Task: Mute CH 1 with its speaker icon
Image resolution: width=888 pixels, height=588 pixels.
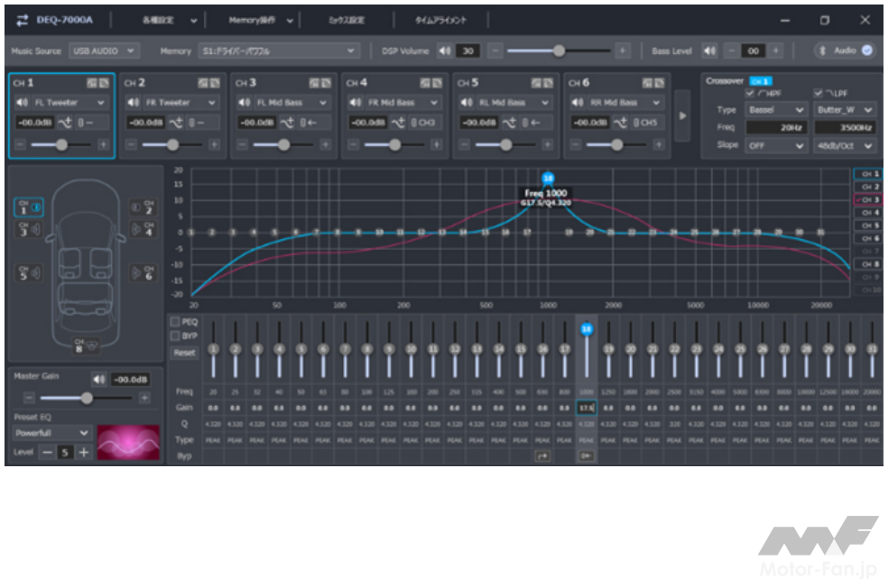Action: pyautogui.click(x=20, y=103)
